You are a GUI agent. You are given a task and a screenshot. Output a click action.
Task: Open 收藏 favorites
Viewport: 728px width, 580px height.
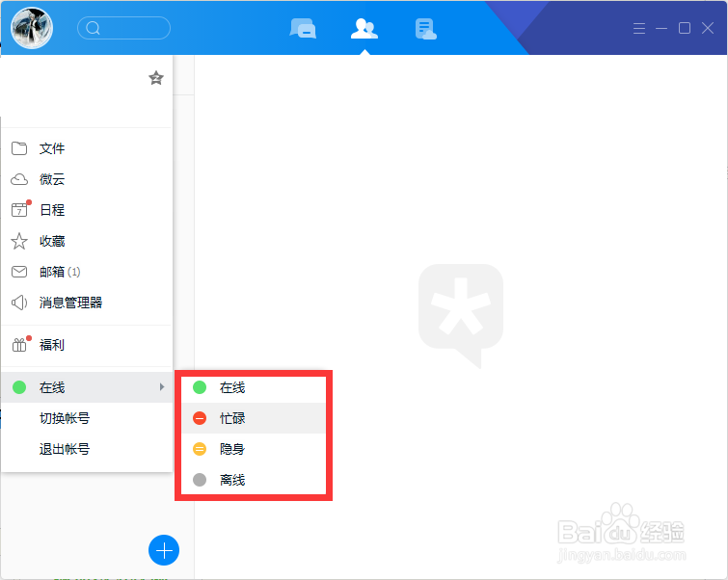click(87, 241)
